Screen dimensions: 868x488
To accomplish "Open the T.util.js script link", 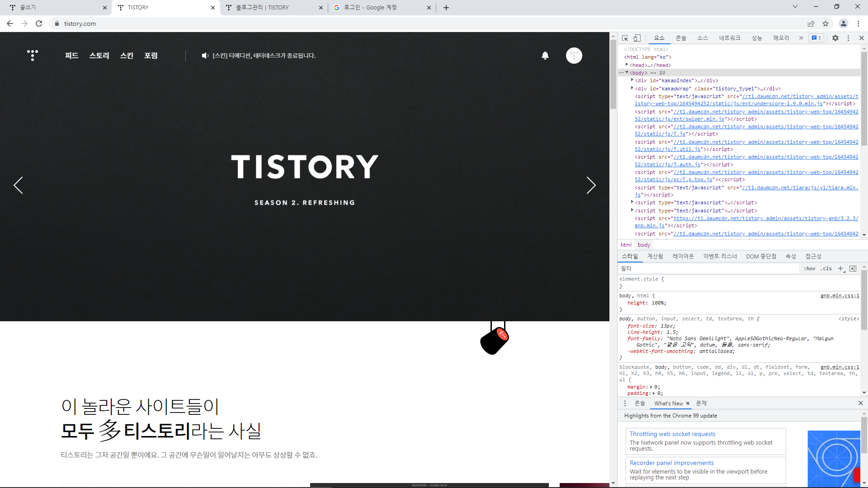I will pos(746,145).
